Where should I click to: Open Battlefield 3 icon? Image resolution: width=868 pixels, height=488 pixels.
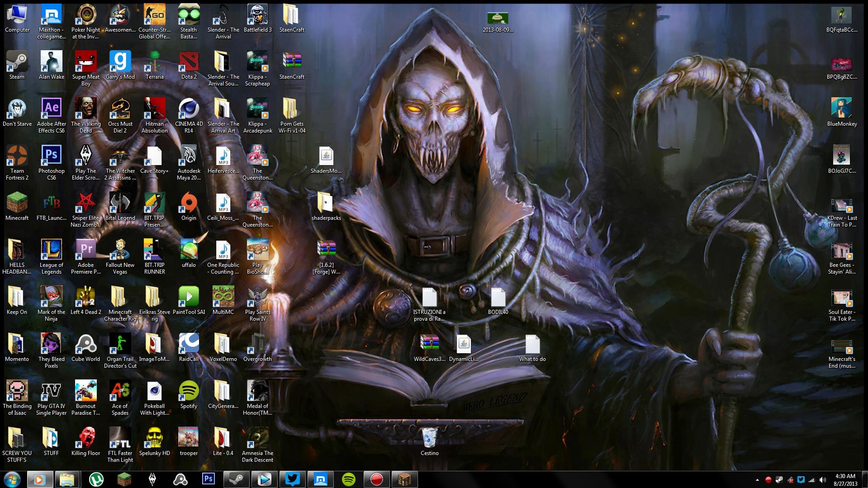pos(257,19)
